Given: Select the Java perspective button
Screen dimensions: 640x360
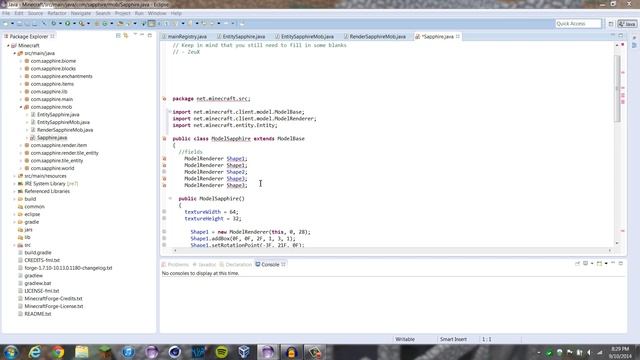Looking at the screenshot, I should pos(627,24).
